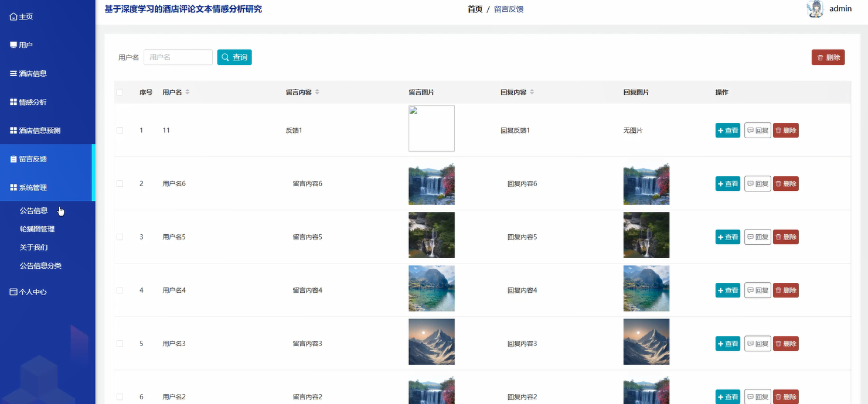Image resolution: width=868 pixels, height=404 pixels.
Task: Click the list icon beside 酒店信息
Action: pyautogui.click(x=13, y=74)
